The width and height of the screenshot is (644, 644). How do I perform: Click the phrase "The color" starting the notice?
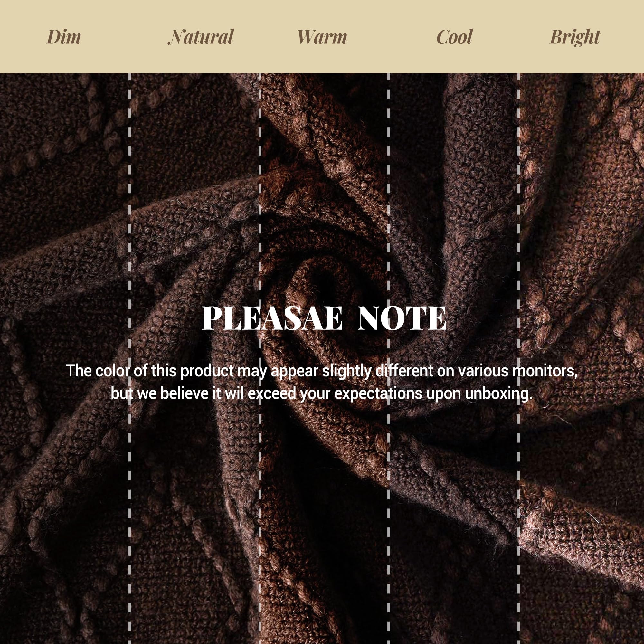coord(97,371)
